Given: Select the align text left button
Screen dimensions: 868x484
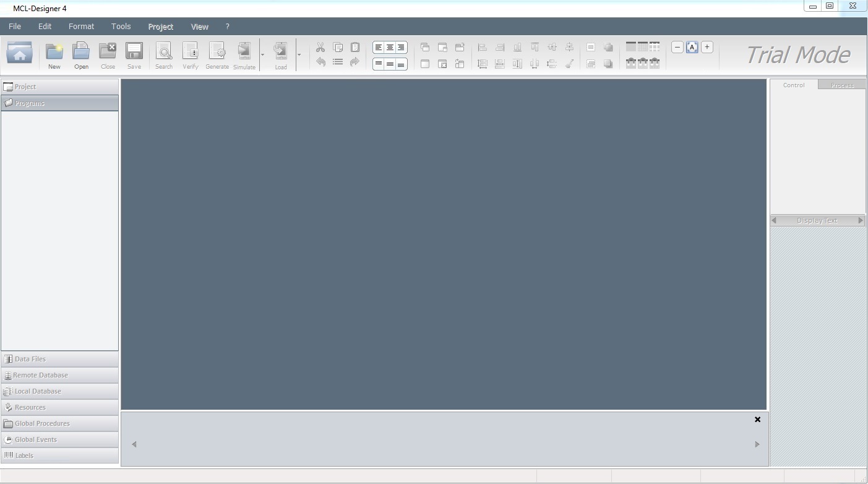Looking at the screenshot, I should click(x=379, y=48).
